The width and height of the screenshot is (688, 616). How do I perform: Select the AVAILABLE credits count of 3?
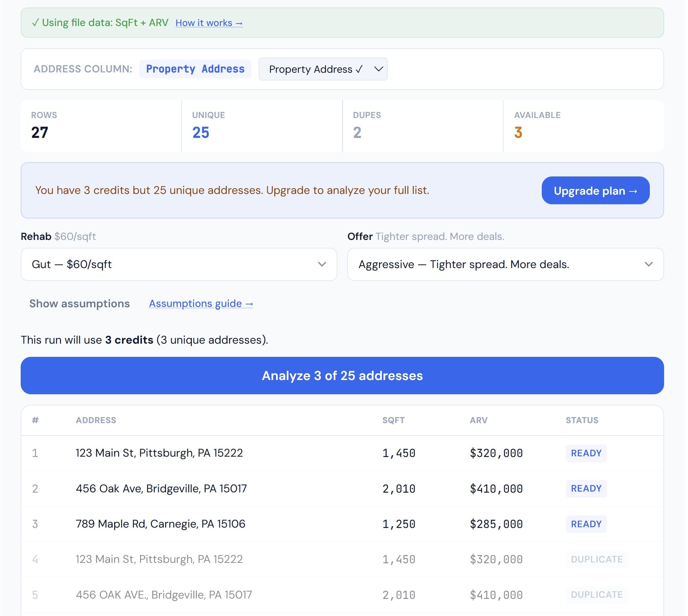tap(518, 132)
